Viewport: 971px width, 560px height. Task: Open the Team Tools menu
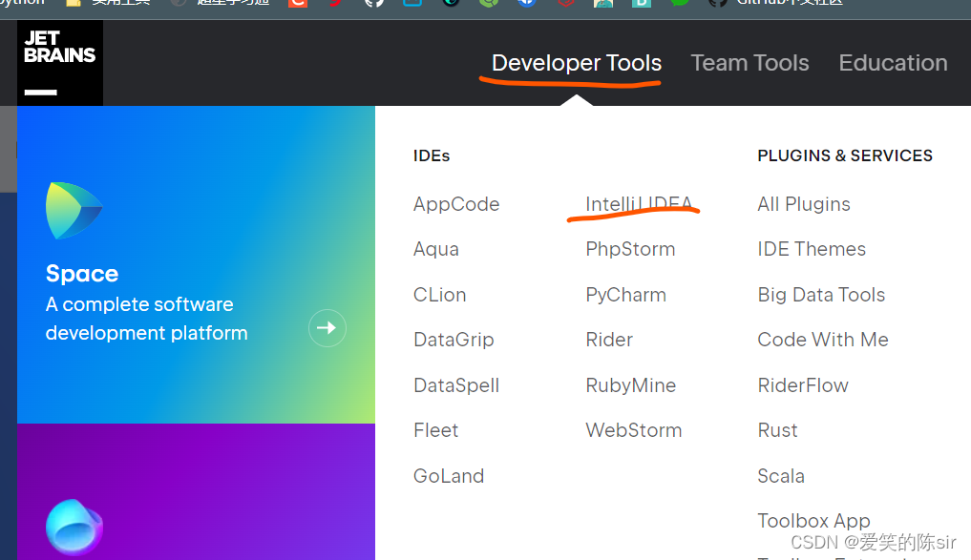tap(749, 63)
